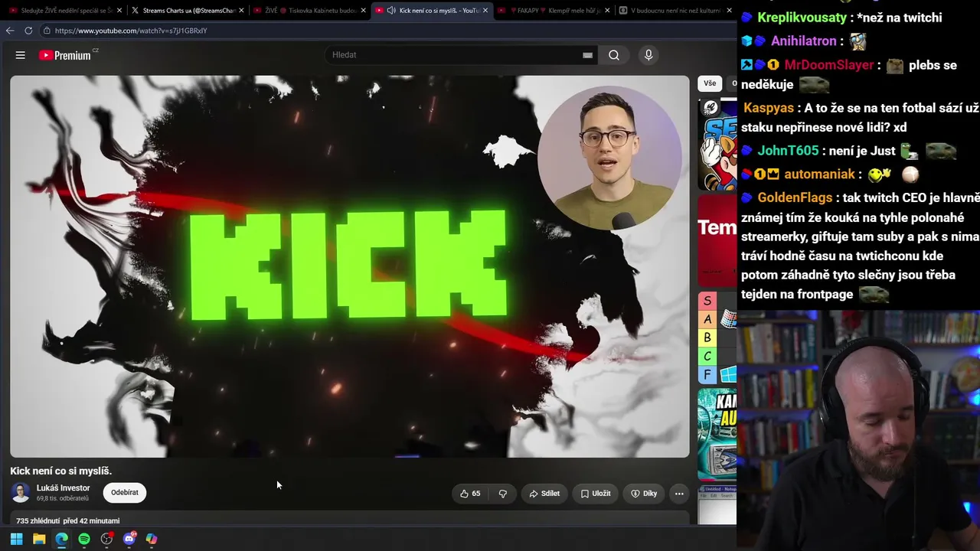Click MrDoomSlayer username in chat
Image resolution: width=980 pixels, height=551 pixels.
pos(829,65)
